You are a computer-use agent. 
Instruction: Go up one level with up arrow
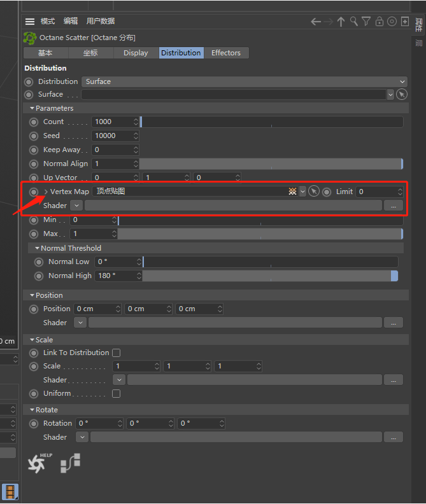coord(341,22)
